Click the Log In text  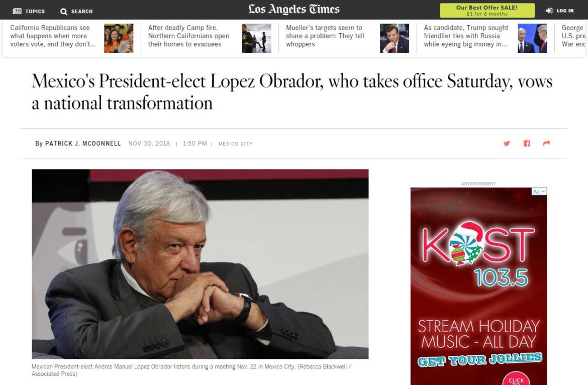pyautogui.click(x=565, y=11)
